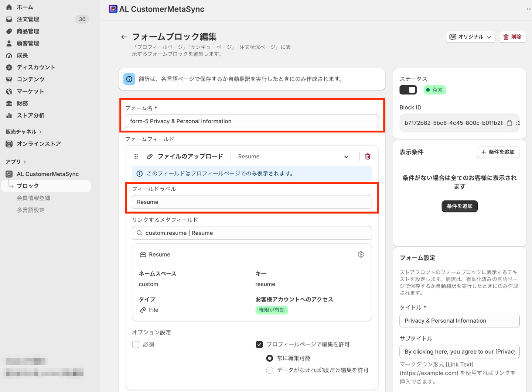
Task: Click the Growth (成長) gauge icon
Action: click(9, 55)
